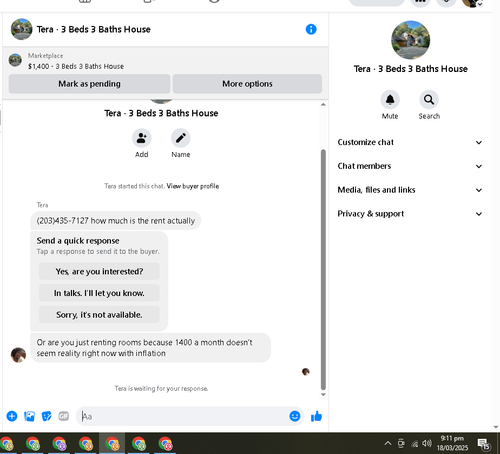Click right panel name "Tera · 3 Beds 3 Baths House"

click(411, 69)
